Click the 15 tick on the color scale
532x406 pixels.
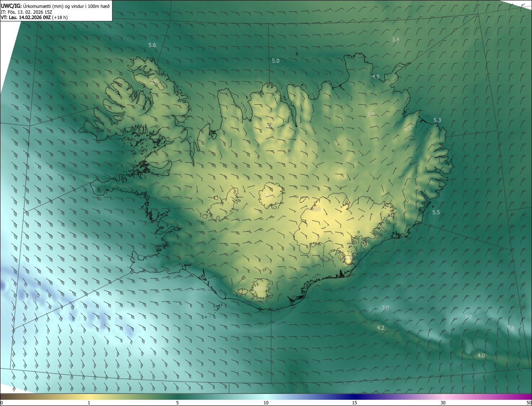(355, 403)
